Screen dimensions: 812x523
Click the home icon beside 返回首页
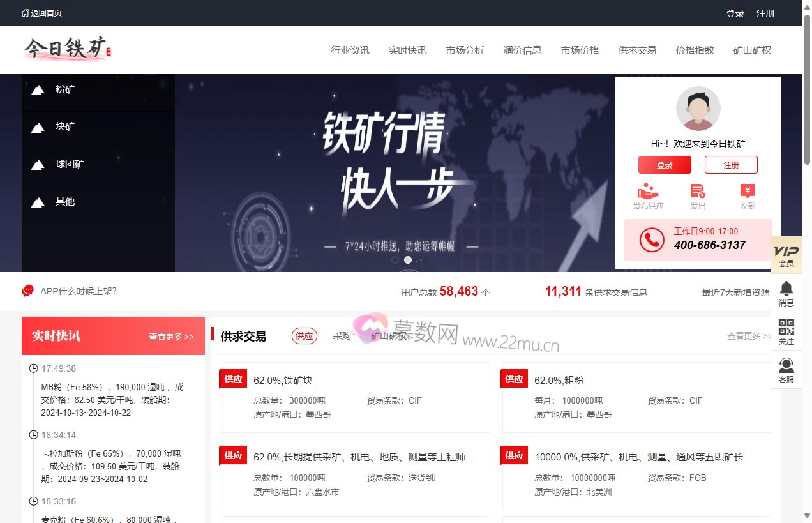tap(26, 13)
